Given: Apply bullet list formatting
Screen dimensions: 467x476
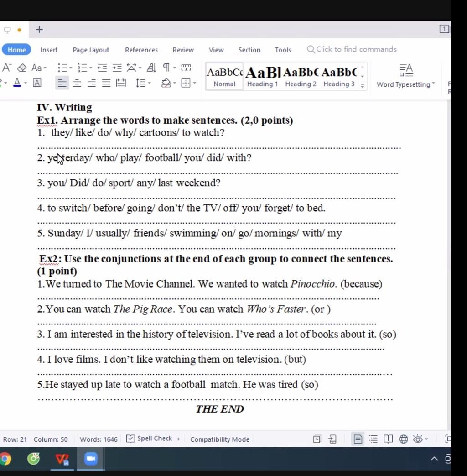Looking at the screenshot, I should pos(62,68).
